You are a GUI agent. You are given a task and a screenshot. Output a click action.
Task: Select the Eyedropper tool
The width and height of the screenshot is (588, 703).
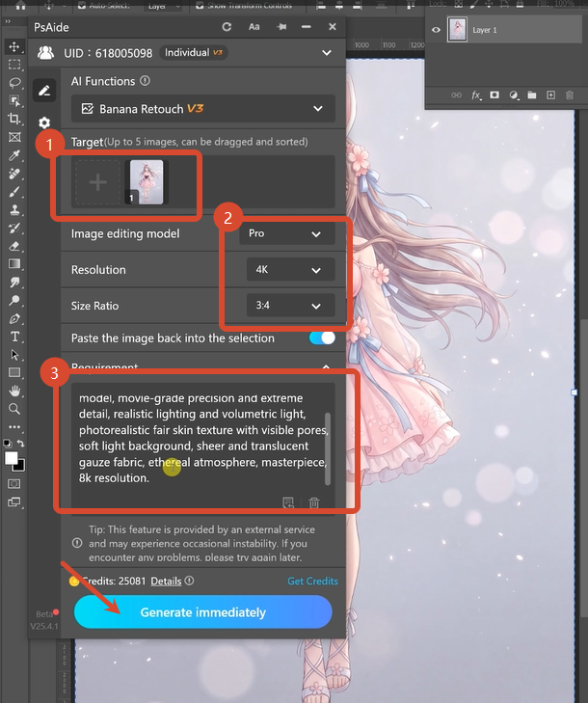point(14,155)
